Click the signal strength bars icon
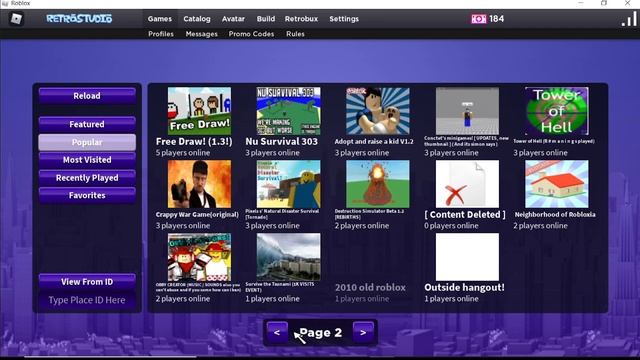This screenshot has height=360, width=640. 629,19
